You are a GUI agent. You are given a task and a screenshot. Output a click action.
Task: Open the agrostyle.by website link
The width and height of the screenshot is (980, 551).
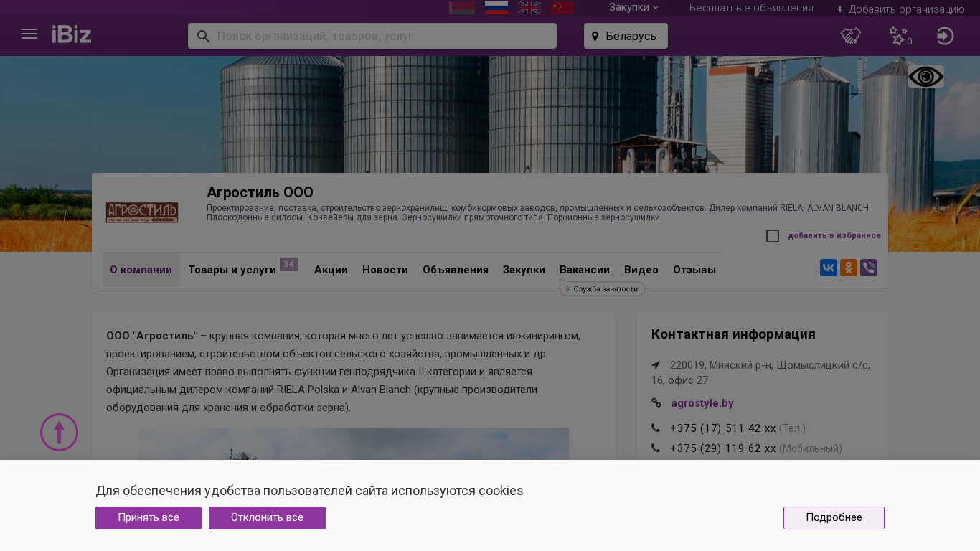click(x=702, y=403)
